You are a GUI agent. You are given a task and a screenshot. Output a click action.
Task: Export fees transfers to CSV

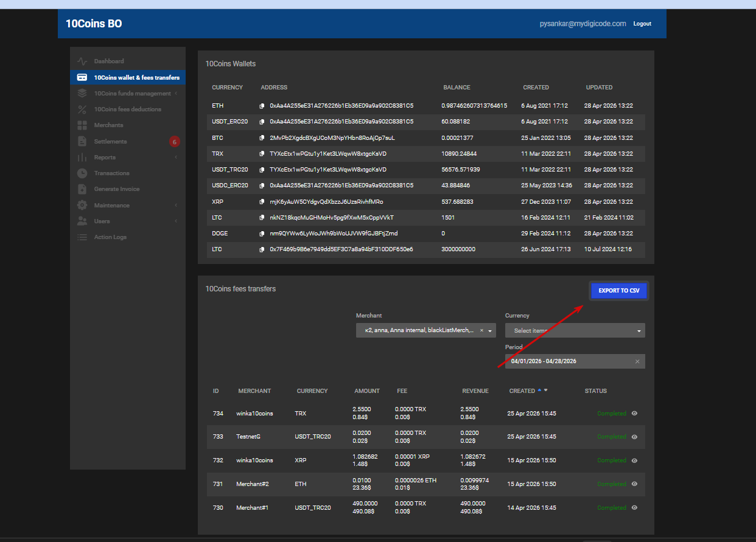(618, 291)
